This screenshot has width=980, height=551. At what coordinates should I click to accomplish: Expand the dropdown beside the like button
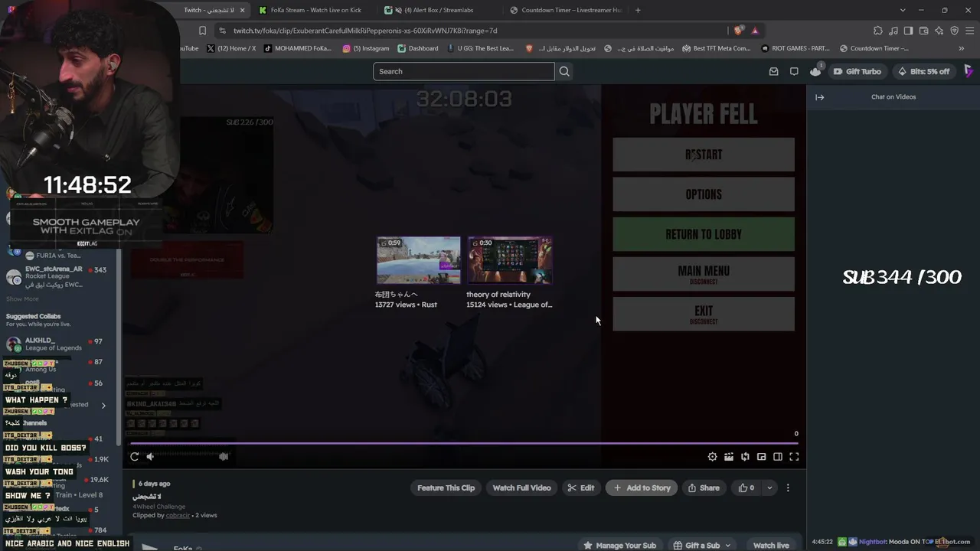tap(769, 488)
